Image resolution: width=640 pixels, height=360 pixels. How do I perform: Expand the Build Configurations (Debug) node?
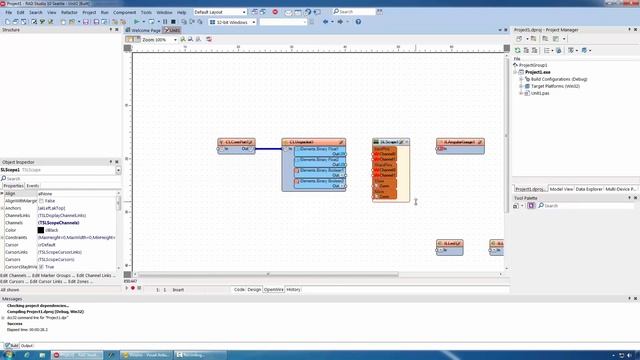click(521, 79)
